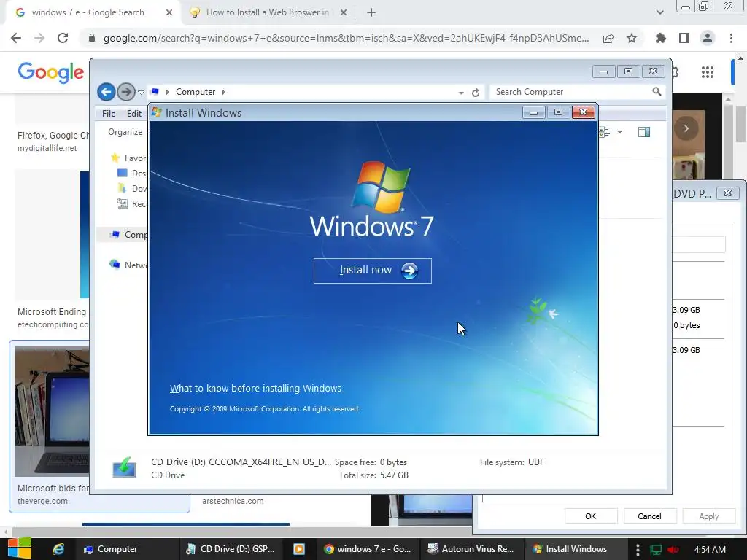Viewport: 747px width, 560px height.
Task: Select Favorites in explorer navigation pane
Action: (128, 157)
